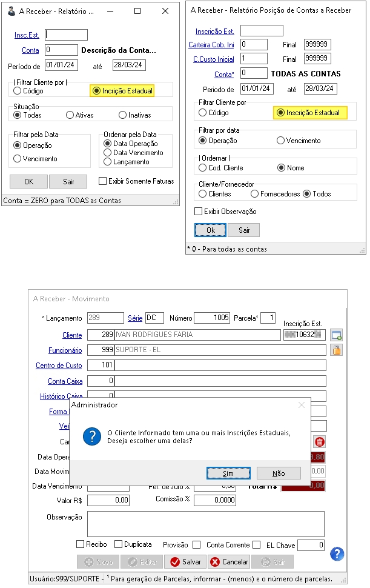The image size is (370, 588).
Task: Open the C.Custo Inicial link
Action: point(213,59)
